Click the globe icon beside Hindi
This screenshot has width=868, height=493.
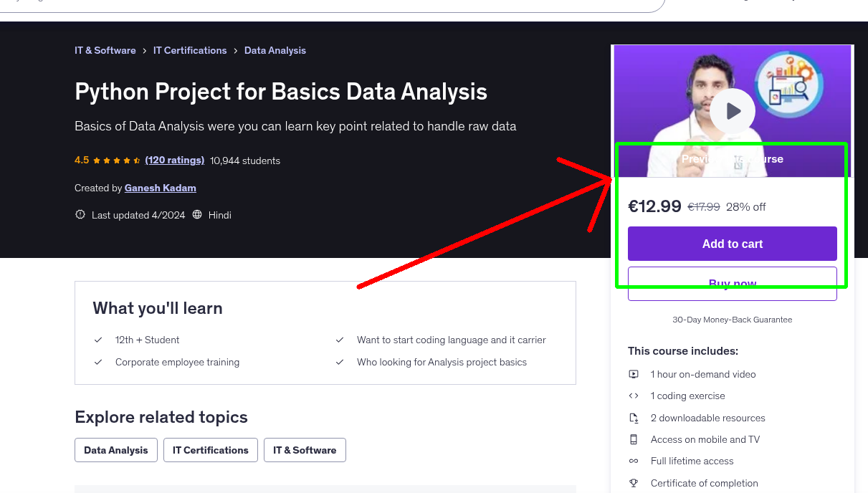coord(204,215)
